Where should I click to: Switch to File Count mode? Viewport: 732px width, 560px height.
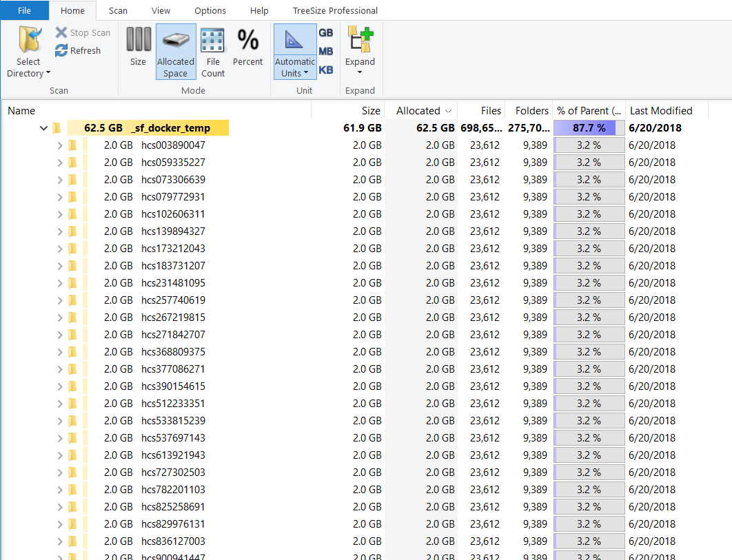pyautogui.click(x=213, y=43)
